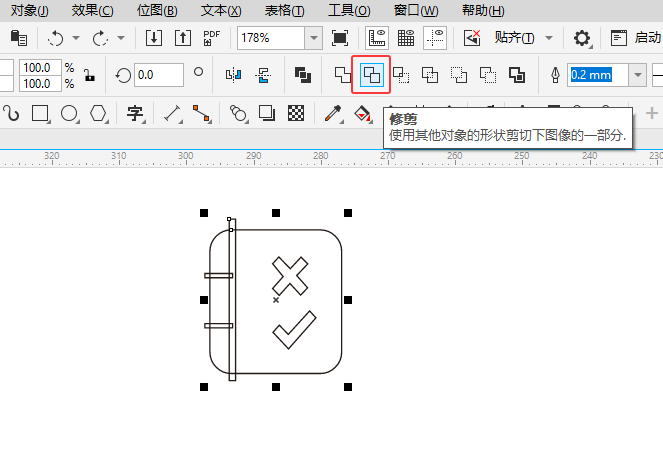This screenshot has height=473, width=663.
Task: Select the Drop shadow tool
Action: (x=267, y=113)
